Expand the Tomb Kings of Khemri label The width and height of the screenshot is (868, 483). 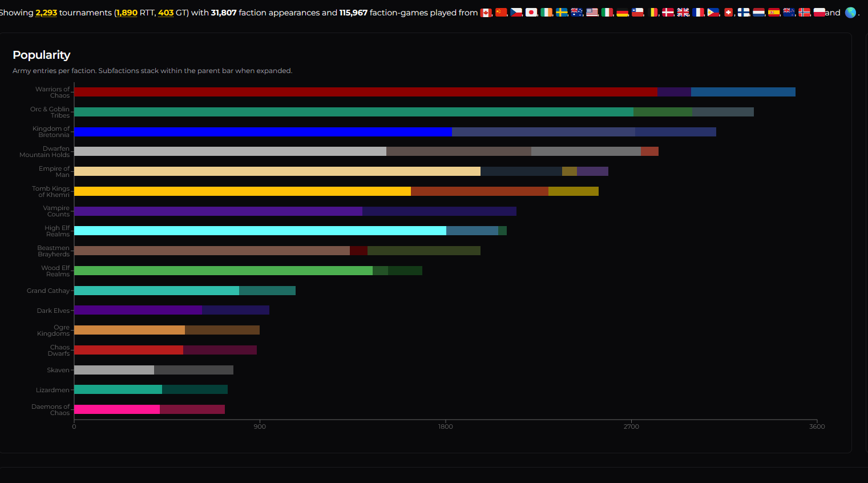click(51, 192)
